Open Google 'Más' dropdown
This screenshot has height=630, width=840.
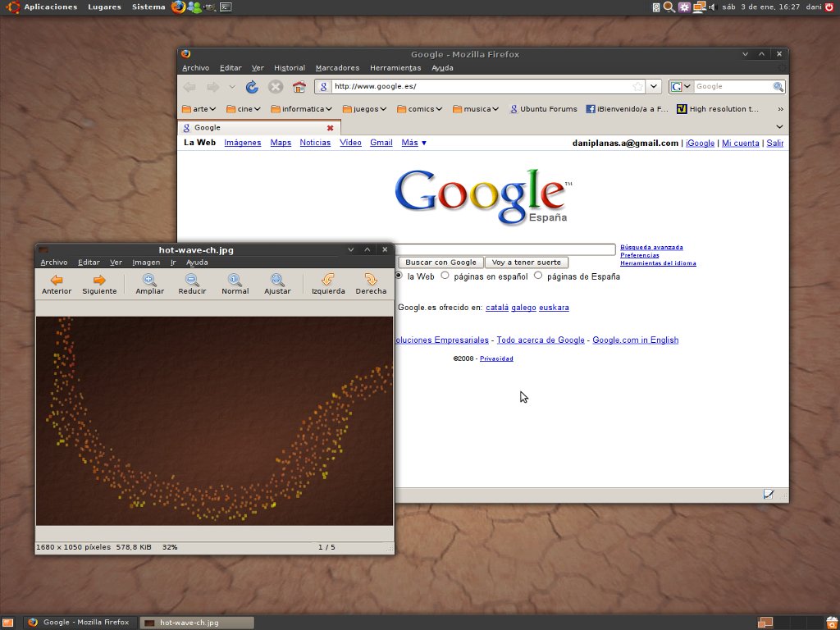(x=414, y=143)
